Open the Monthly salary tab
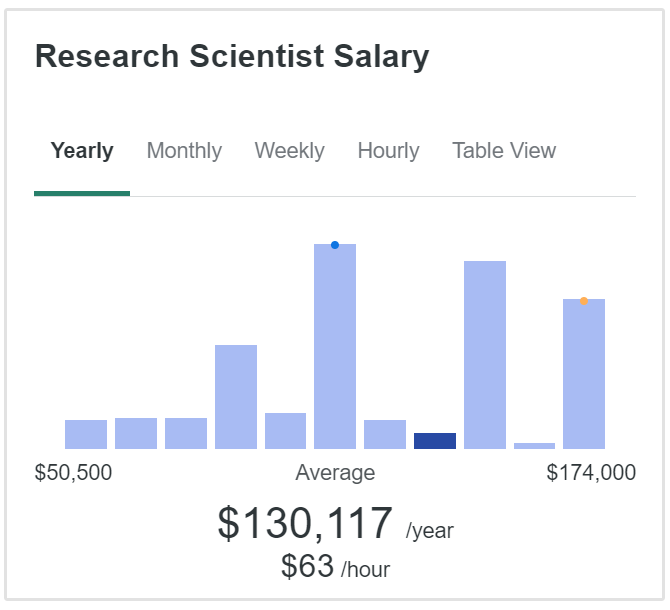The width and height of the screenshot is (670, 610). (184, 151)
